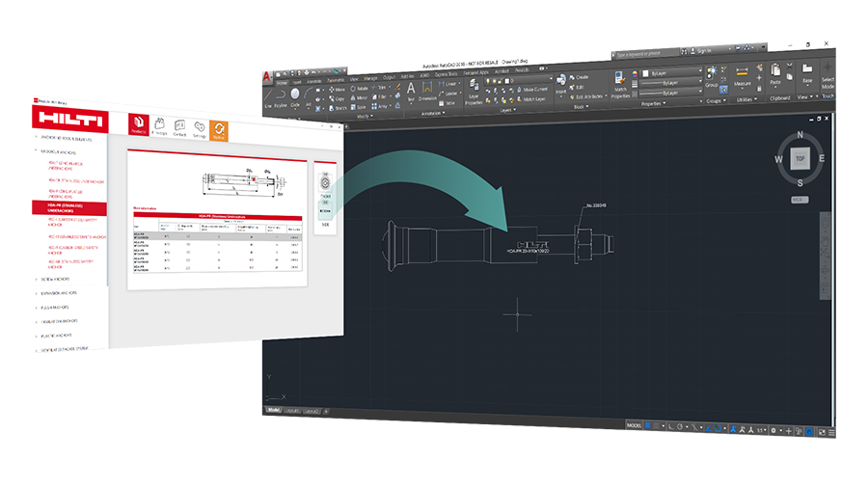Open Products section in Hilti toolbar
868x488 pixels.
point(138,124)
